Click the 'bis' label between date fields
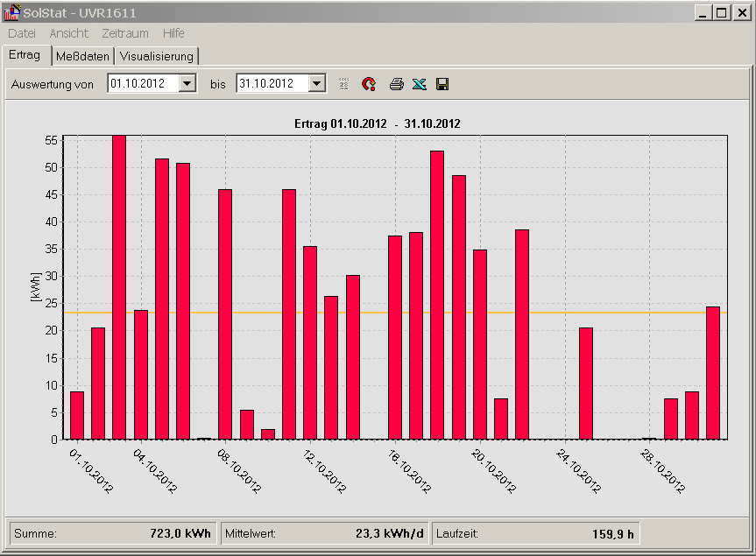This screenshot has height=556, width=756. click(x=218, y=85)
